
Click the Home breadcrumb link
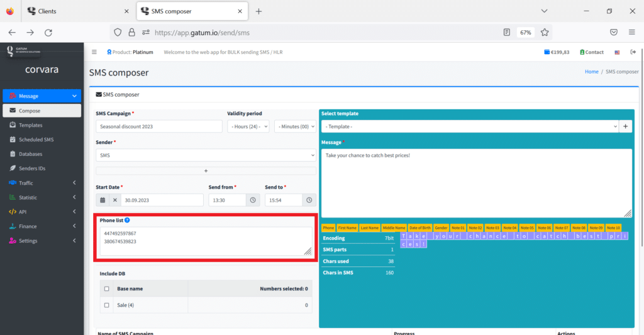pyautogui.click(x=591, y=72)
